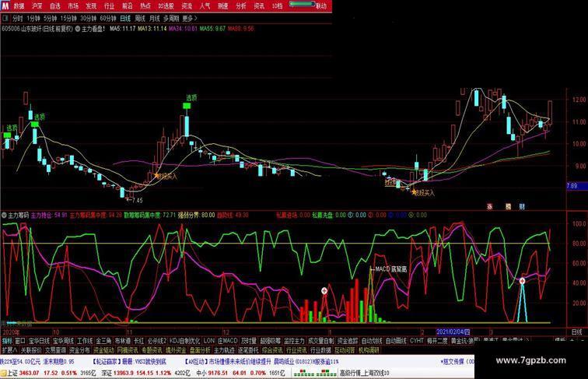Image resolution: width=588 pixels, height=379 pixels.
Task: Click the 主力看盘 indicator settings icon
Action: click(78, 29)
